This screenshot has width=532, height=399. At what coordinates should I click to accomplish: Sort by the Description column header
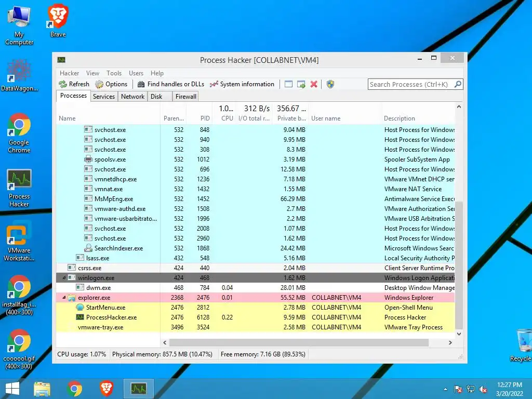pyautogui.click(x=418, y=118)
